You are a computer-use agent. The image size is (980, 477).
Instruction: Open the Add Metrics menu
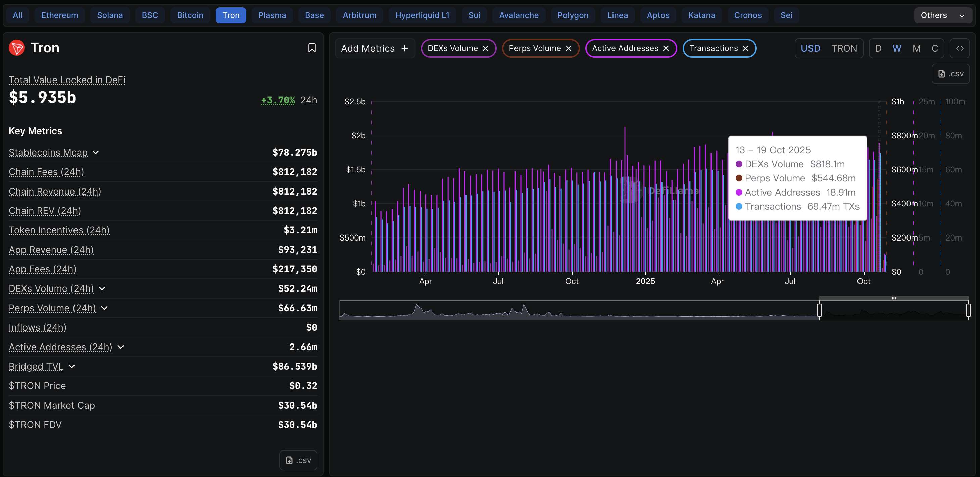point(374,48)
